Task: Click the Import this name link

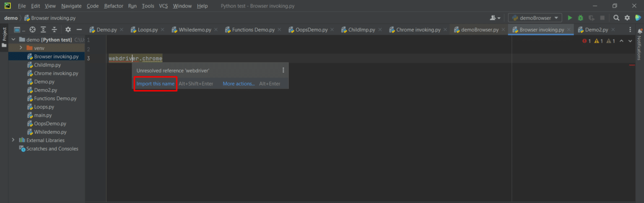Action: pyautogui.click(x=155, y=84)
